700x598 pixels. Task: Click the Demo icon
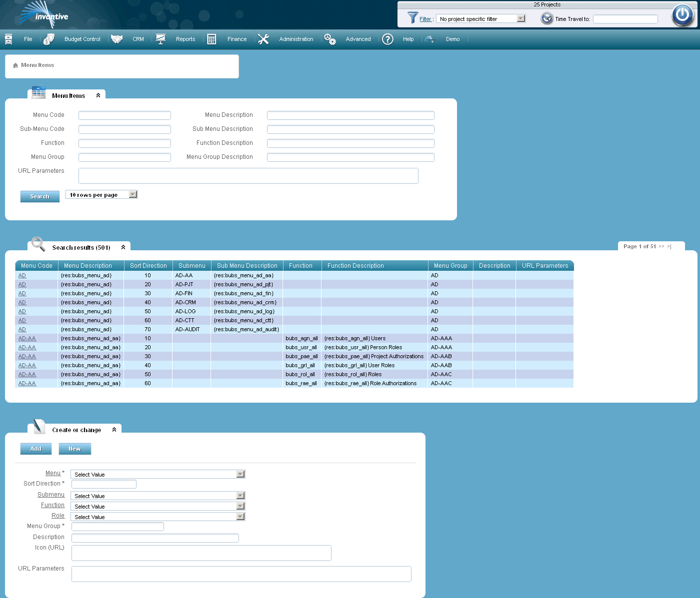(x=430, y=39)
